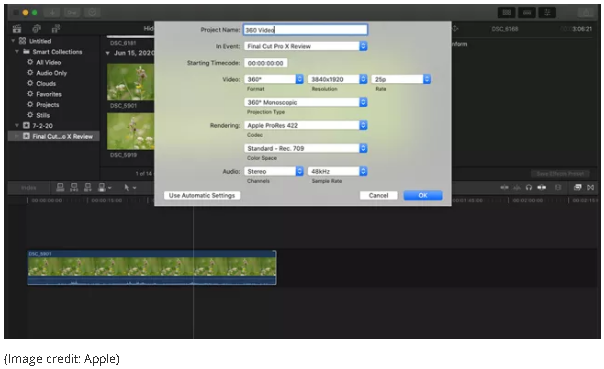Toggle snapping icon in timeline toolbar
The height and width of the screenshot is (369, 604).
pyautogui.click(x=542, y=187)
